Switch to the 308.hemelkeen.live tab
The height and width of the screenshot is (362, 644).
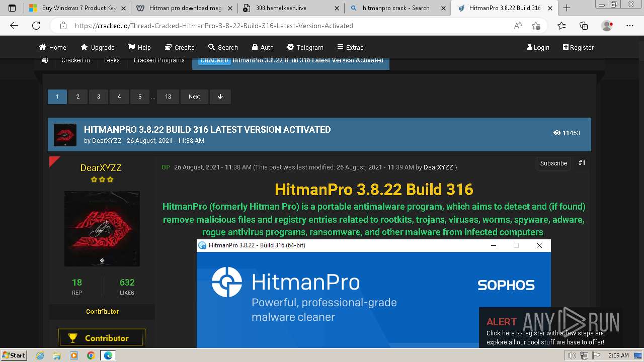coord(291,8)
